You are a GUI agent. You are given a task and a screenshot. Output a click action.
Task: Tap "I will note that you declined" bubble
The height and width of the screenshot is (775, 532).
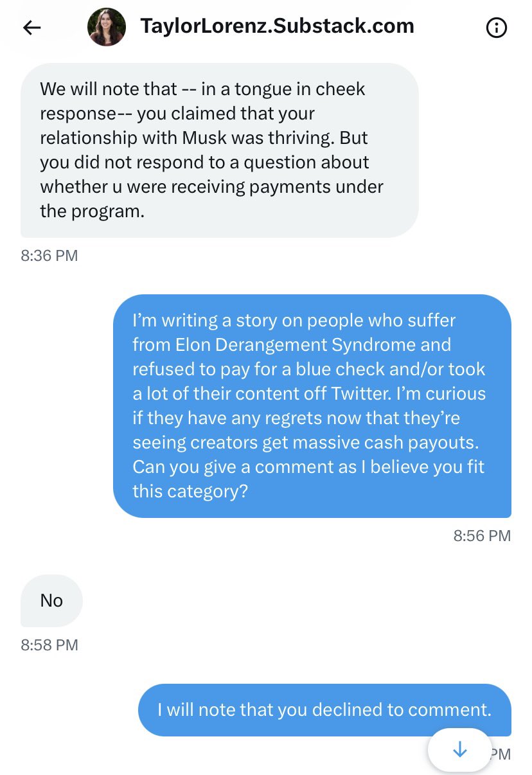[325, 709]
